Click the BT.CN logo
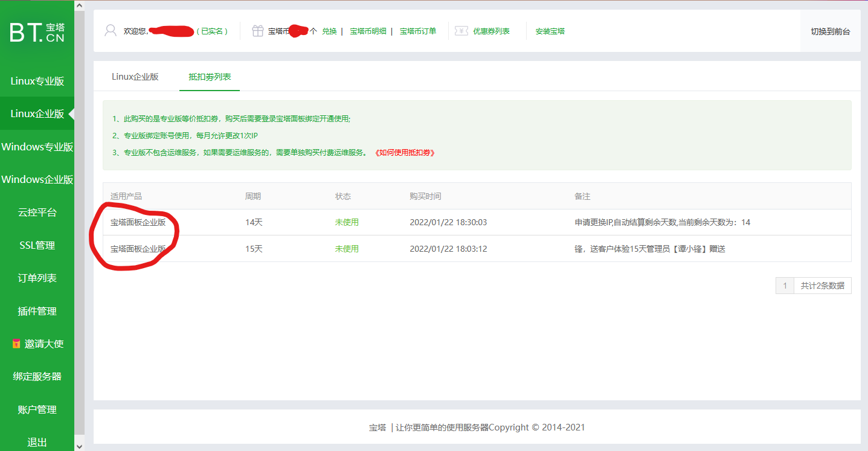 37,32
